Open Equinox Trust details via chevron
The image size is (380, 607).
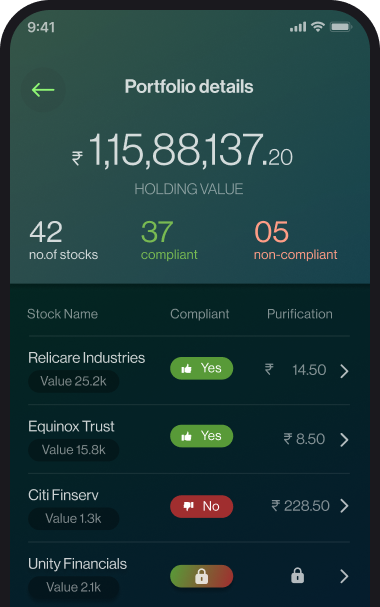[x=344, y=440]
